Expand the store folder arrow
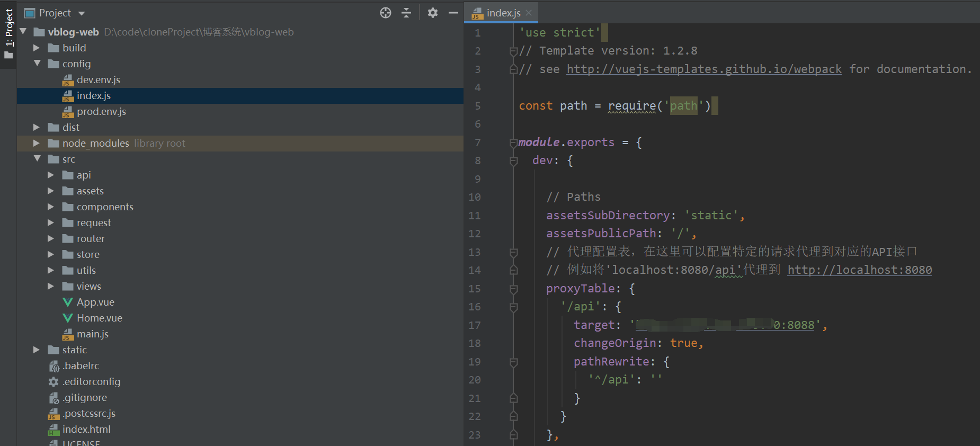The height and width of the screenshot is (446, 980). 51,254
